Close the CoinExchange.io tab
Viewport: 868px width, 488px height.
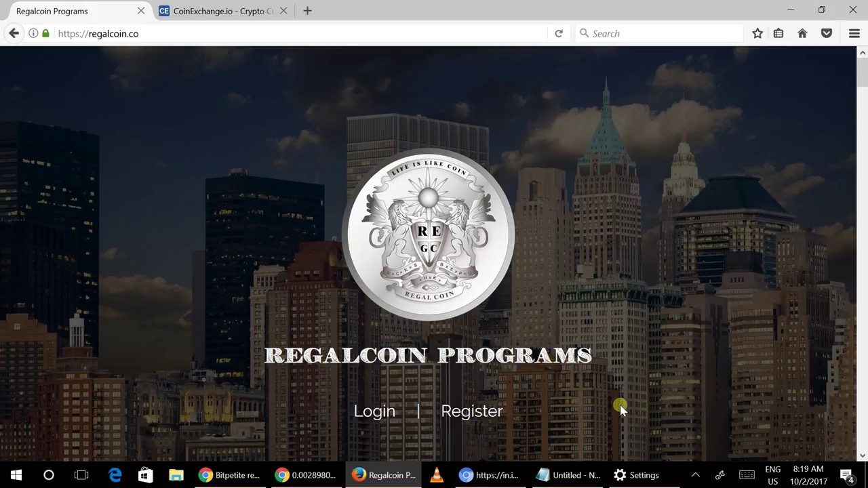click(283, 11)
